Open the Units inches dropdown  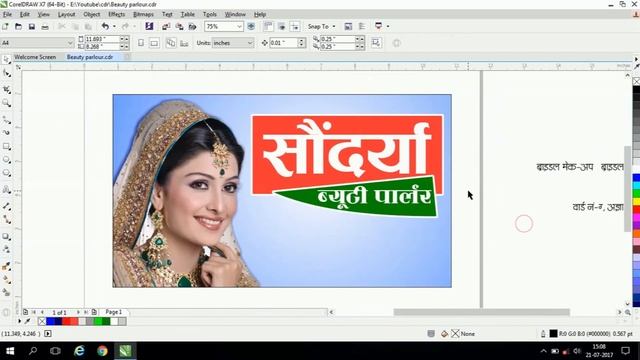tap(250, 43)
